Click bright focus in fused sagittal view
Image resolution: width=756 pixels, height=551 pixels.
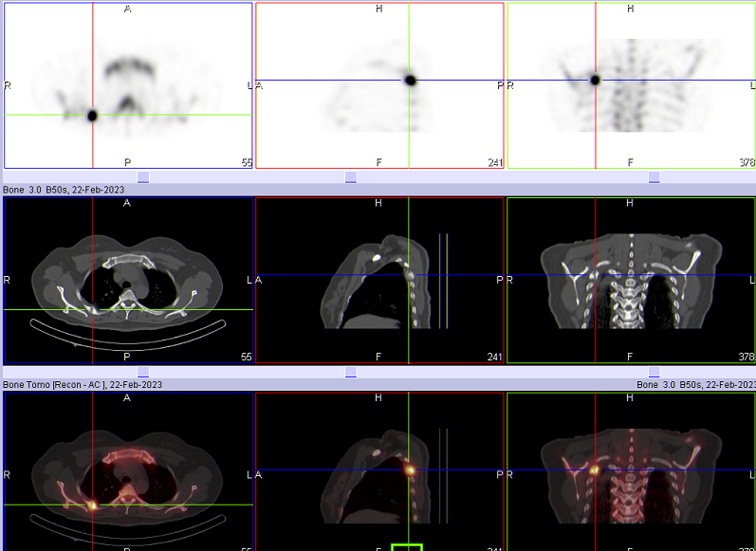[410, 468]
